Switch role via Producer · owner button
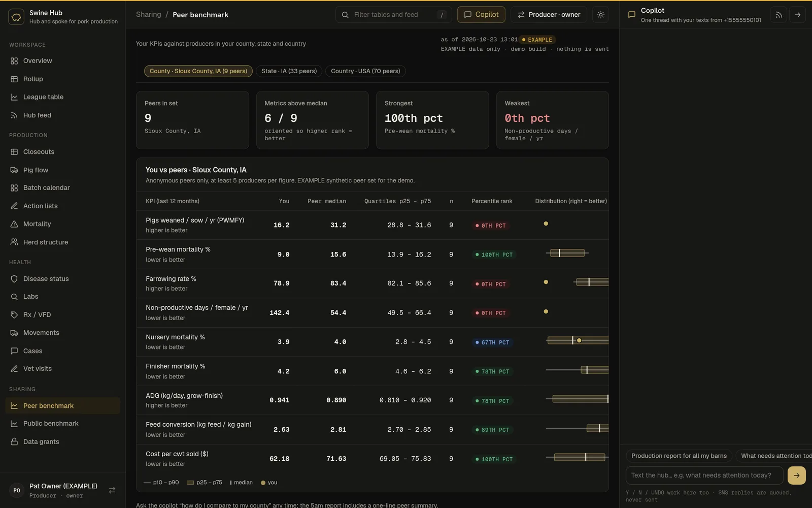 point(549,15)
